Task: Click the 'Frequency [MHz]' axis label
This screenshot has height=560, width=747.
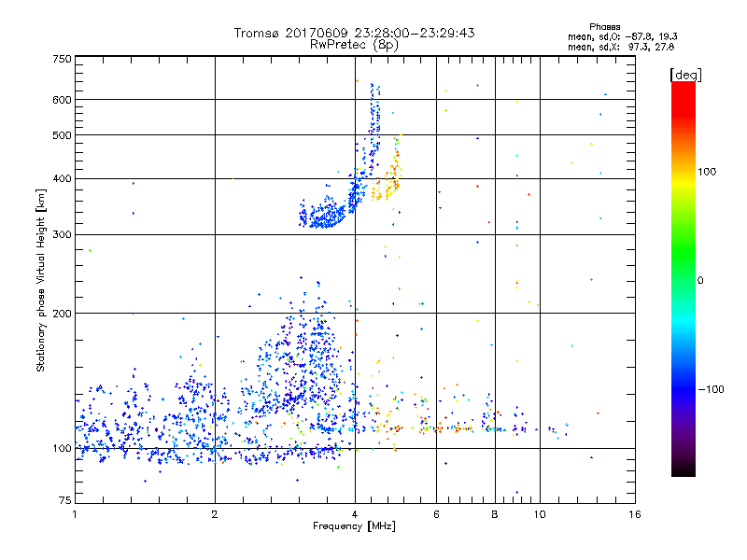Action: (x=354, y=526)
